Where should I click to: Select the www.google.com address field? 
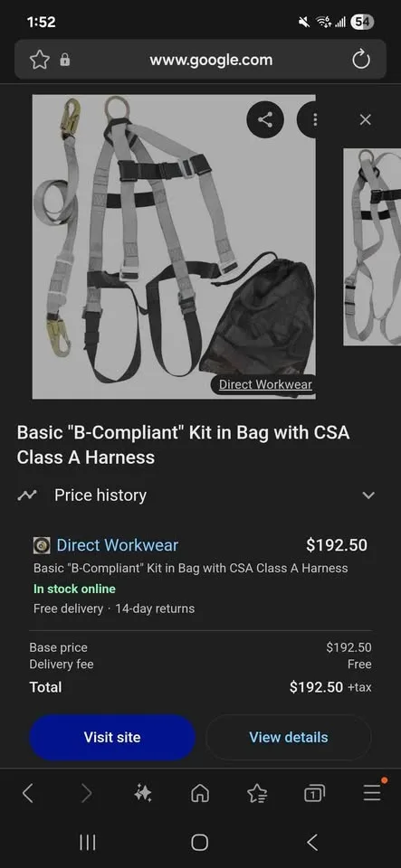[x=211, y=60]
